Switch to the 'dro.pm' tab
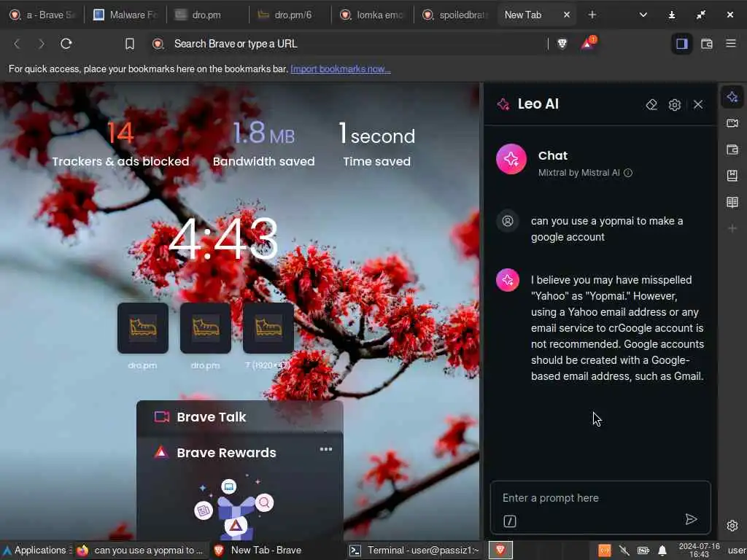 208,15
